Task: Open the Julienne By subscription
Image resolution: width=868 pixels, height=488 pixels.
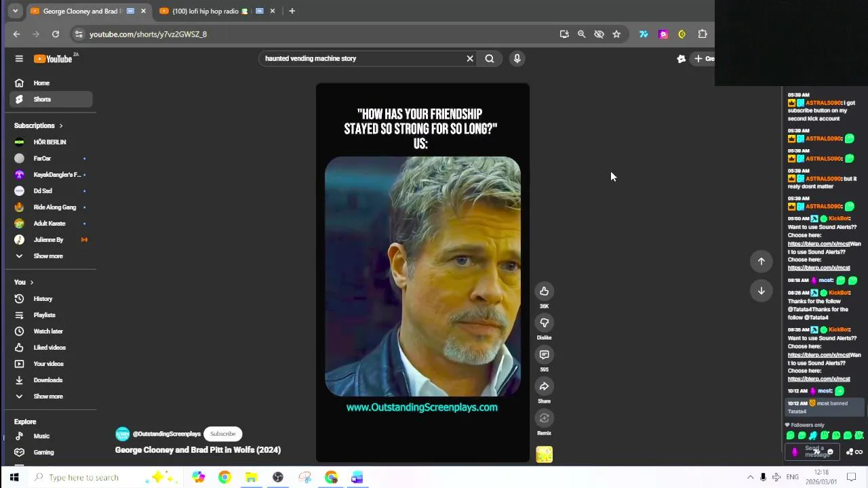Action: point(51,240)
